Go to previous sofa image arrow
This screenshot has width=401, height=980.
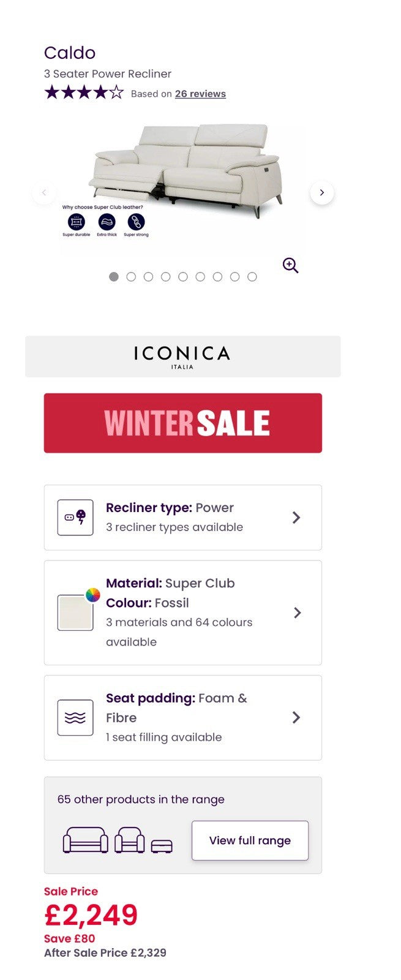[43, 192]
